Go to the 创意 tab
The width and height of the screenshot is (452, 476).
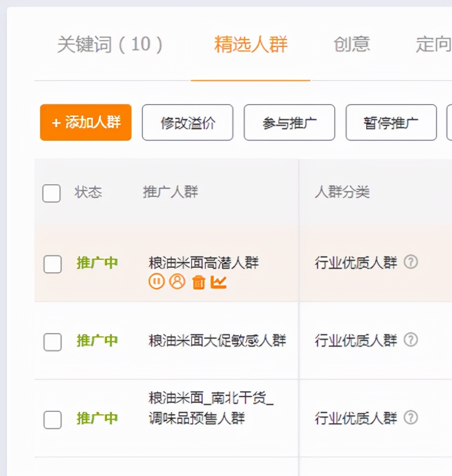coord(352,45)
